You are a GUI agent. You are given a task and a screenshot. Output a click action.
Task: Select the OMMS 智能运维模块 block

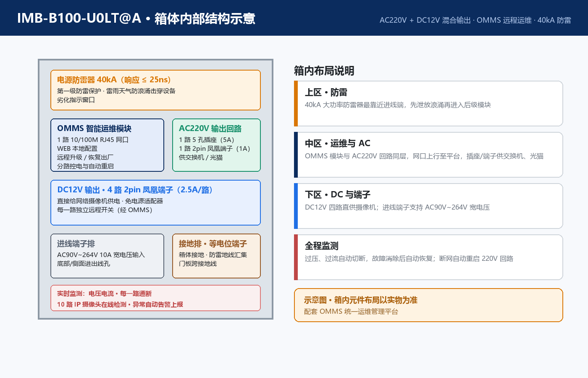107,145
